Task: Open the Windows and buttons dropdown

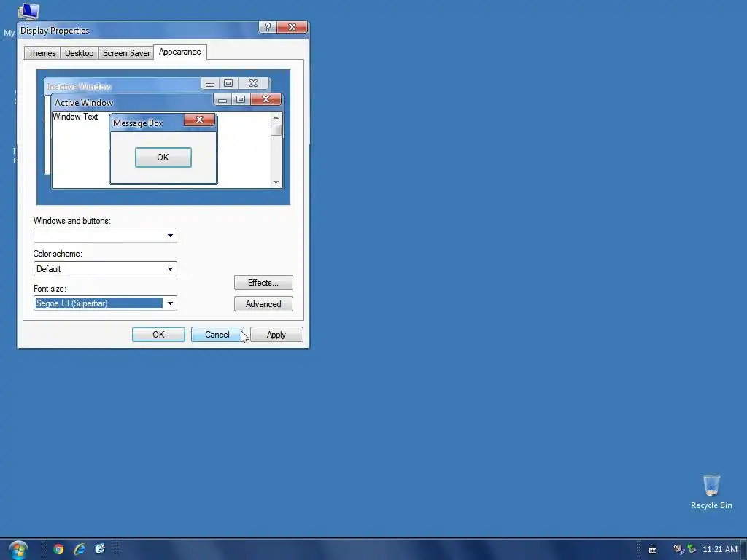Action: click(105, 236)
